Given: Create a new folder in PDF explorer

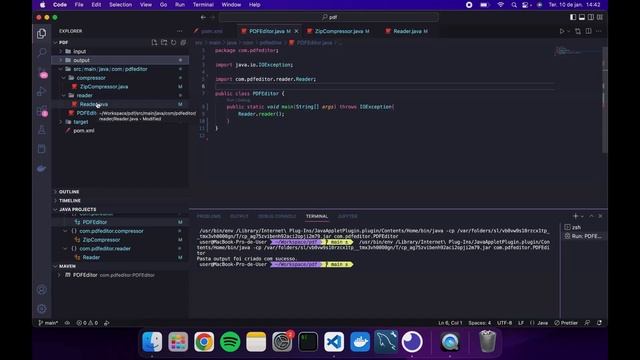Looking at the screenshot, I should [164, 42].
